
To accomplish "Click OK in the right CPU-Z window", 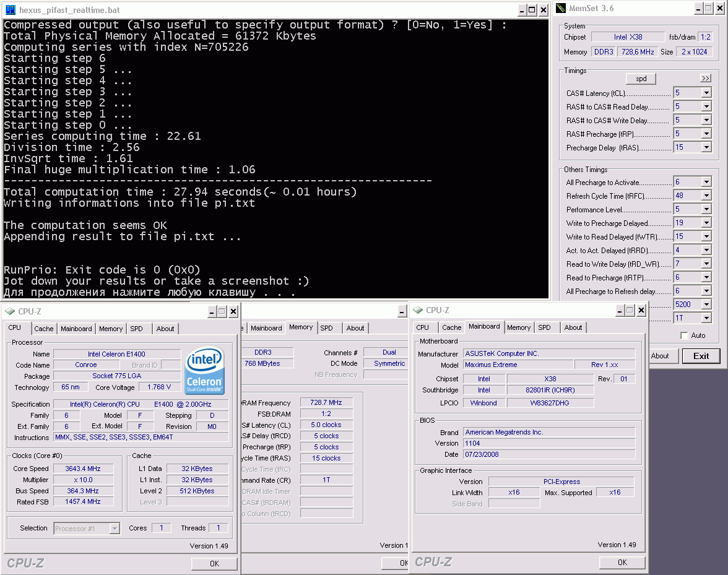I will (622, 563).
